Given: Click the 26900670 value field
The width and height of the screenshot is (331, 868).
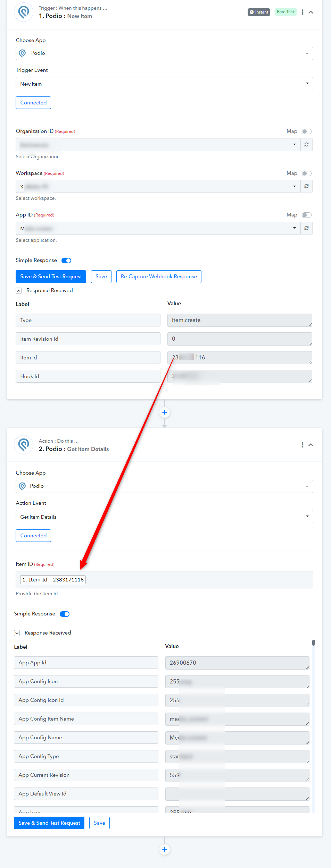Looking at the screenshot, I should [x=237, y=663].
